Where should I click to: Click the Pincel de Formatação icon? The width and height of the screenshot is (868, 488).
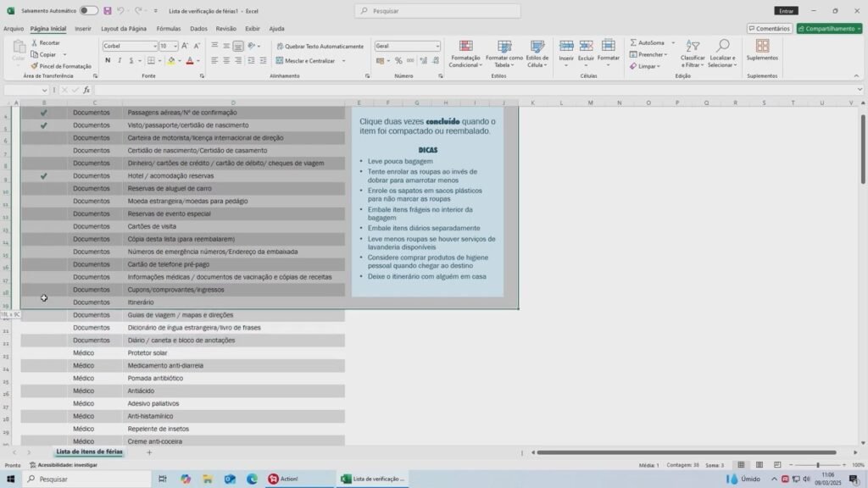[35, 66]
